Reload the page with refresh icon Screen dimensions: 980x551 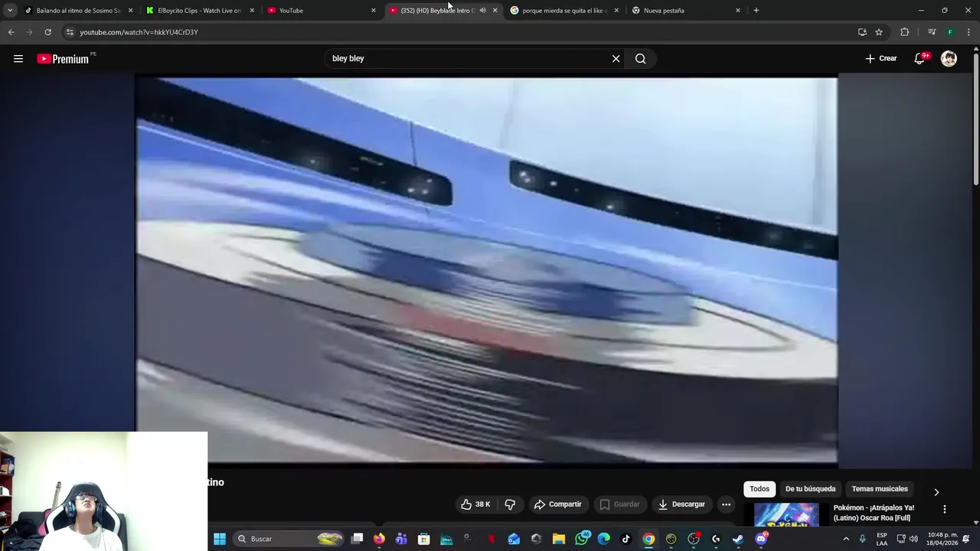47,32
